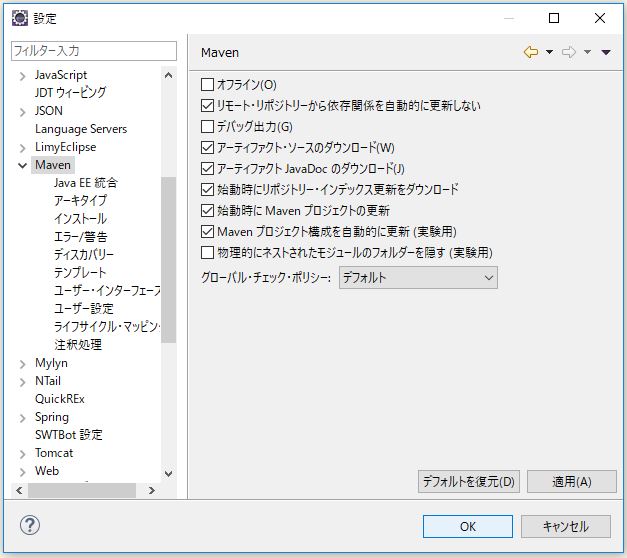Uncheck アーティファクト JavaDoc のダウンロード(J)
The image size is (627, 558).
[207, 168]
